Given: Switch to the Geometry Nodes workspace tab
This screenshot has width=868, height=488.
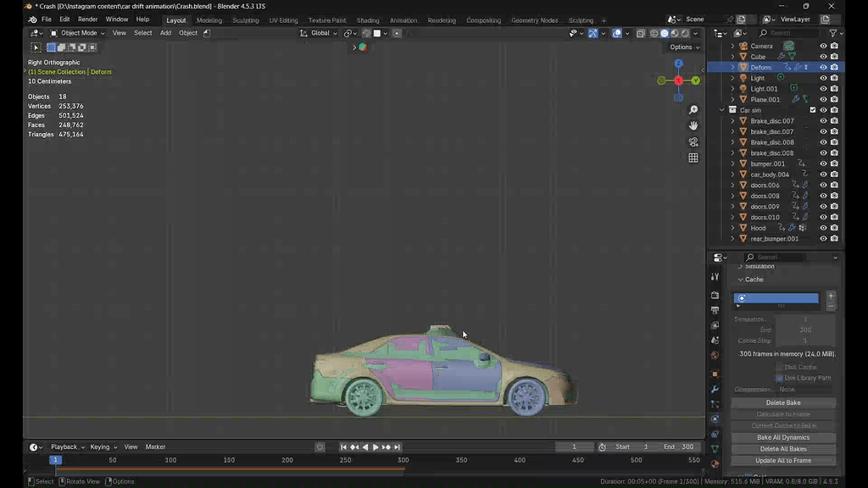Looking at the screenshot, I should [x=534, y=20].
